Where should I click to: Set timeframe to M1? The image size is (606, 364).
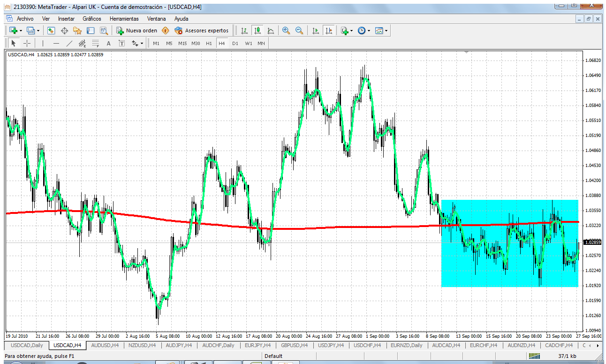[x=156, y=43]
